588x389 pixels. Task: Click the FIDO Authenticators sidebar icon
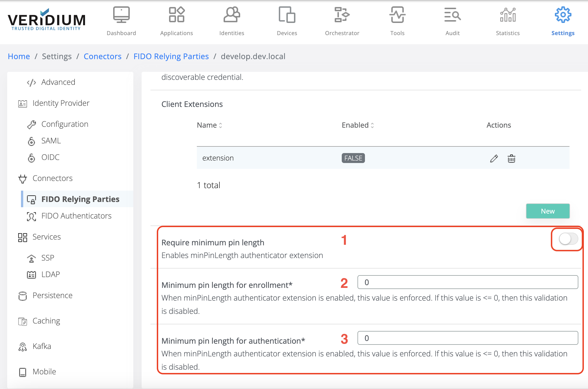[30, 215]
